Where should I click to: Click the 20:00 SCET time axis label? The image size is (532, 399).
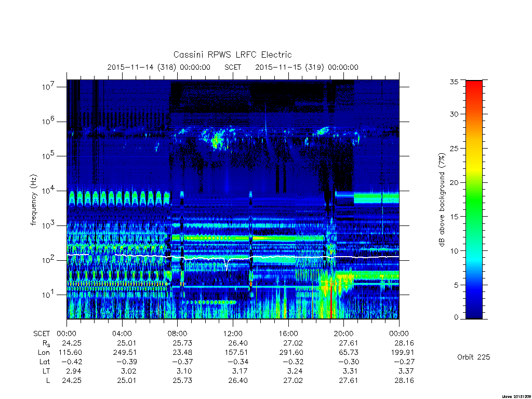coord(343,334)
